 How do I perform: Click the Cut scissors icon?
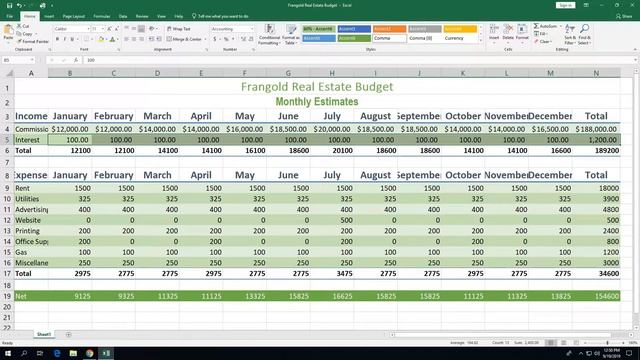pos(19,26)
